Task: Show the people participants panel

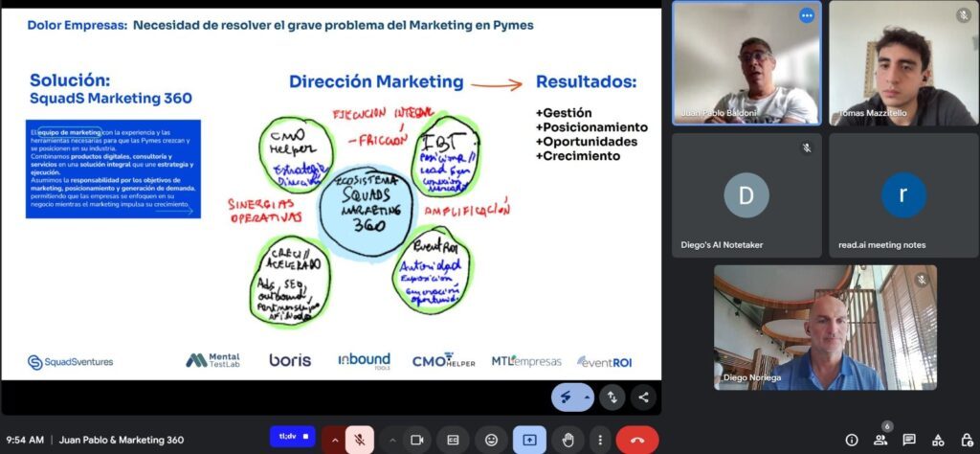Action: 880,440
